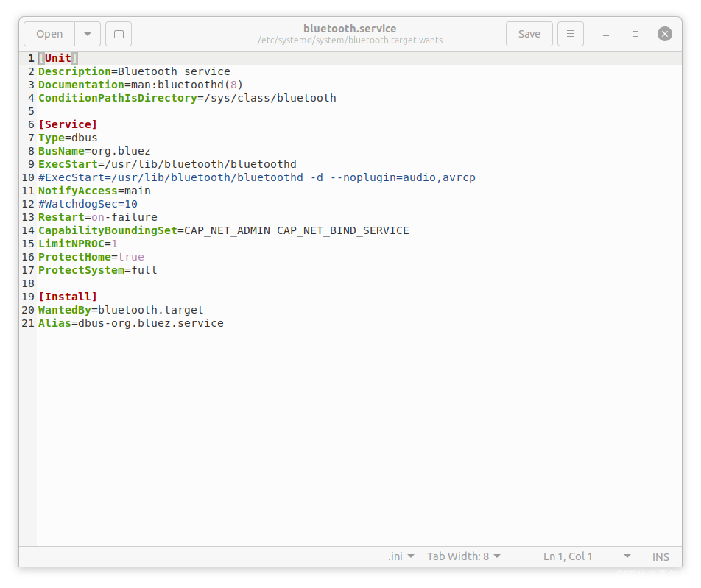The width and height of the screenshot is (701, 588).
Task: Click the [Install] section header
Action: point(68,297)
